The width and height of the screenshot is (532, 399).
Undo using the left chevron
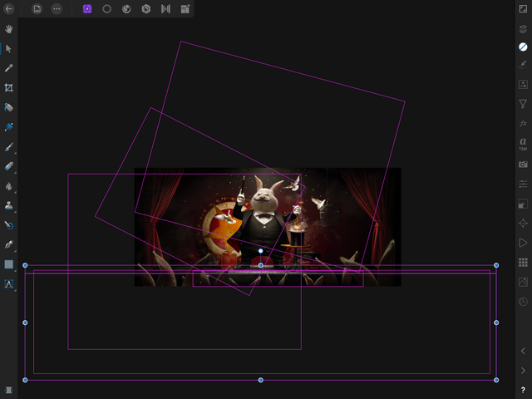[x=523, y=351]
